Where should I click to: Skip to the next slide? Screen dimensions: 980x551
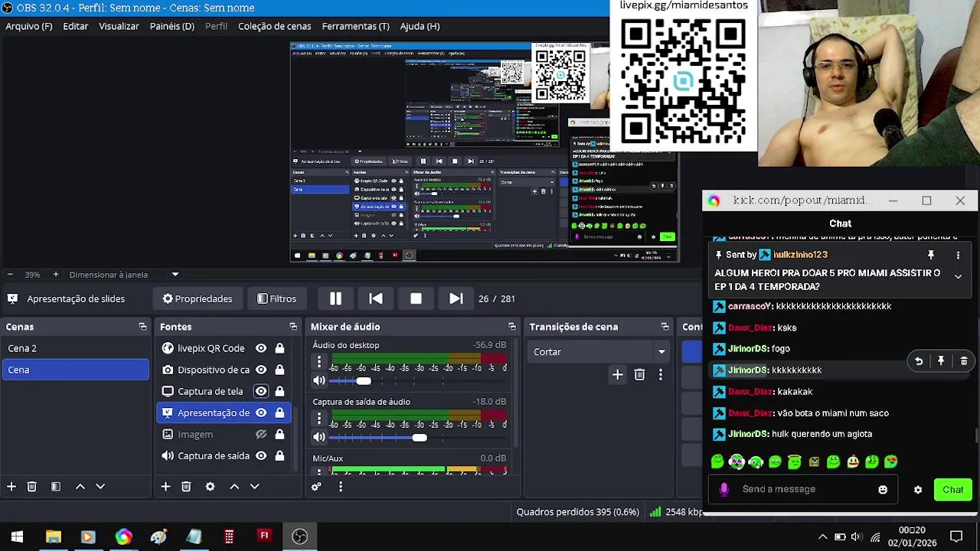click(x=456, y=298)
